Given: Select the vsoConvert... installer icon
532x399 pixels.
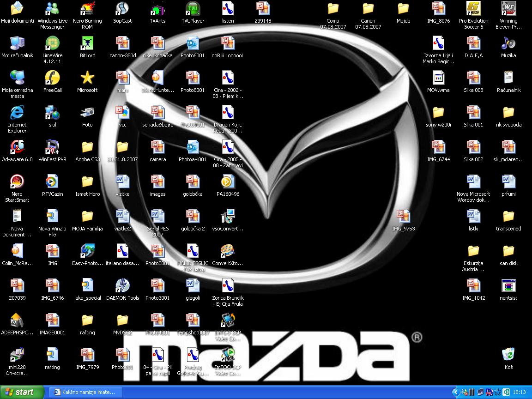Looking at the screenshot, I should click(x=228, y=217).
